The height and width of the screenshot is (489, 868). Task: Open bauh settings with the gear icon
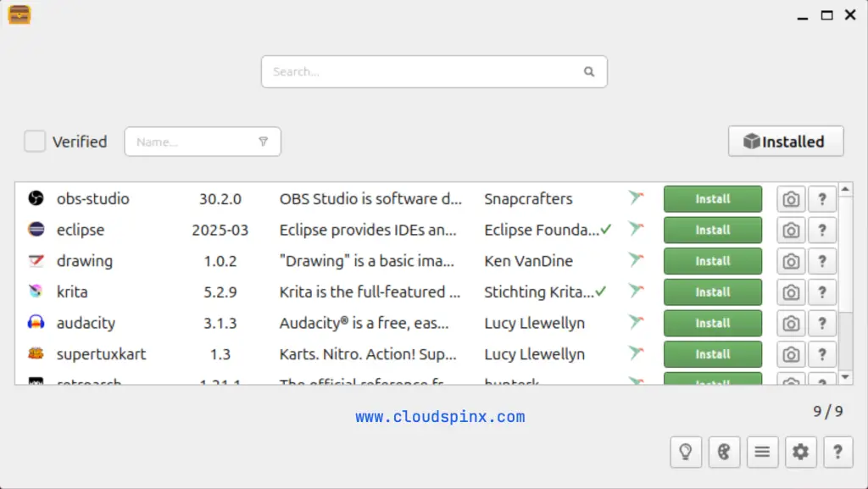point(800,452)
